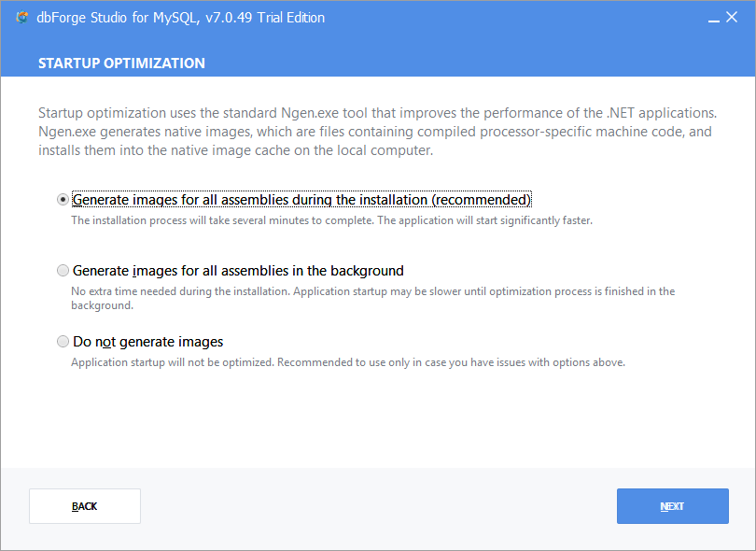The width and height of the screenshot is (756, 551).
Task: Click the Ngen.exe explanation paragraph
Action: click(x=373, y=132)
